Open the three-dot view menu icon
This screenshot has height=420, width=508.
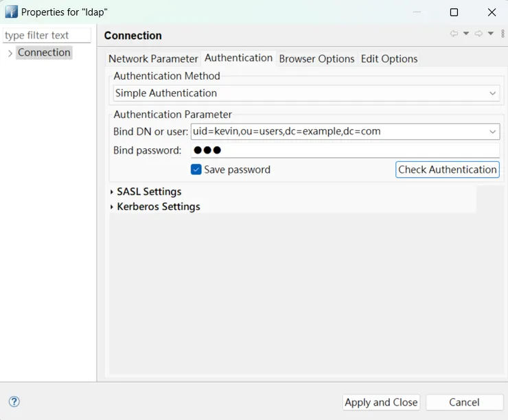(503, 34)
